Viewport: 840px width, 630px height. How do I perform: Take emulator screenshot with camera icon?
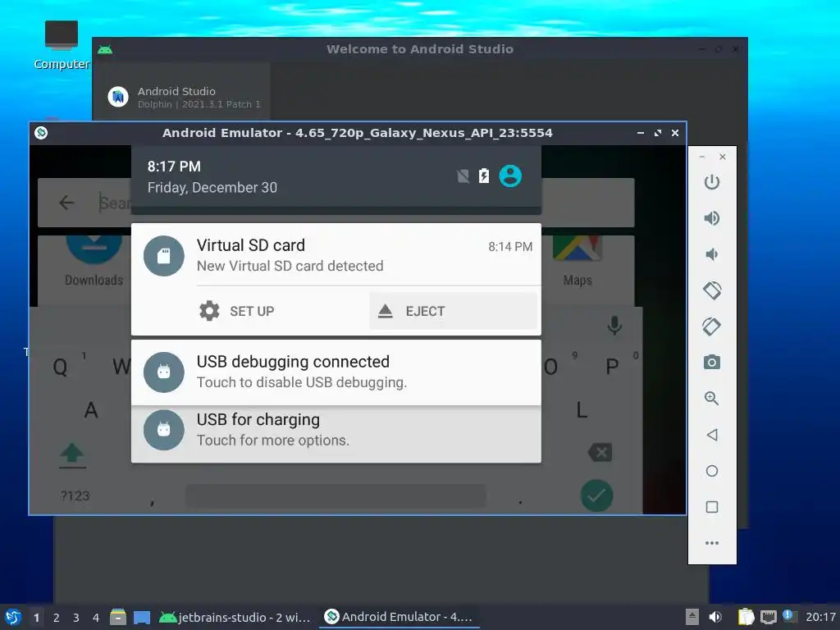pos(711,362)
